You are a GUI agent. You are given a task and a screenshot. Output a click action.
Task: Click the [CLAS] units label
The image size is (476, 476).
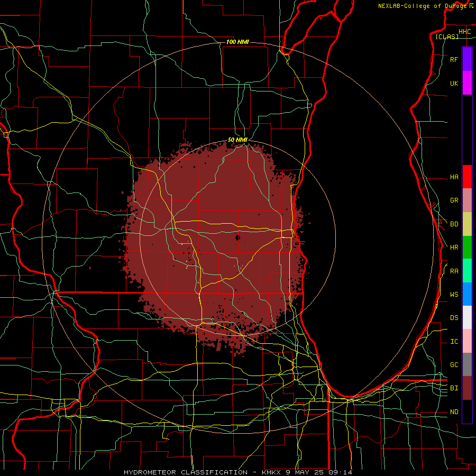point(447,37)
